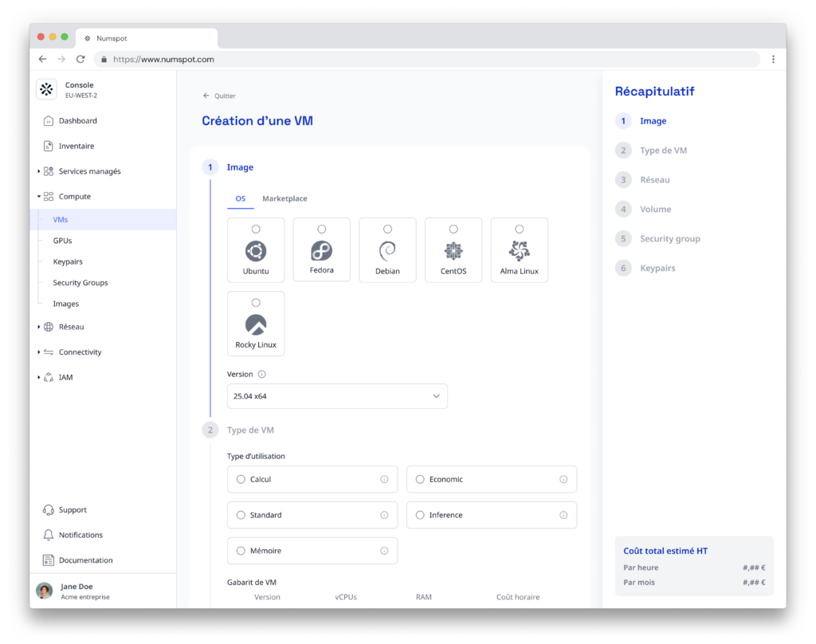Screen dimensions: 816x644
Task: Select the Ubuntu OS radio button
Action: (256, 230)
